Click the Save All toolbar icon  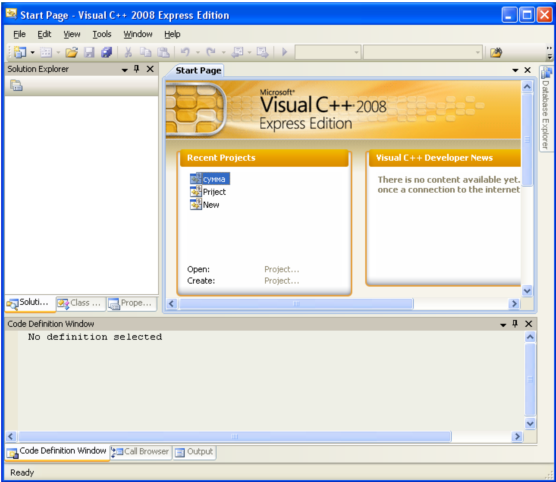pos(106,52)
